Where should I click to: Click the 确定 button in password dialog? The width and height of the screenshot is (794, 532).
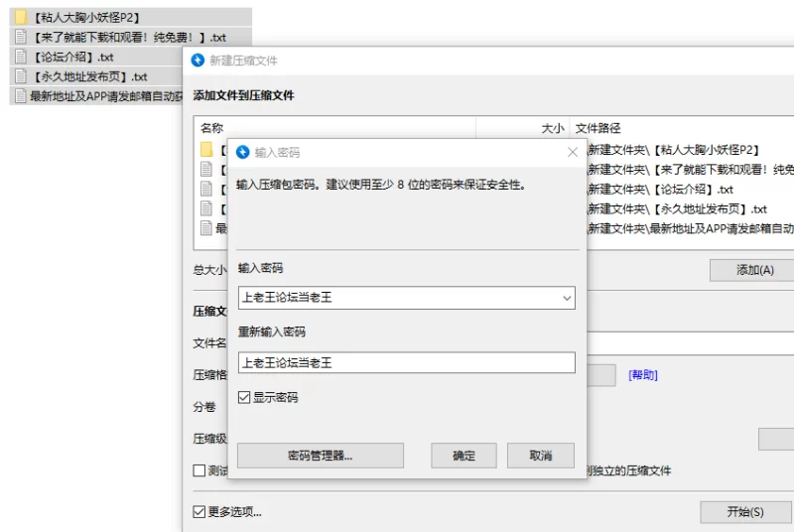463,456
